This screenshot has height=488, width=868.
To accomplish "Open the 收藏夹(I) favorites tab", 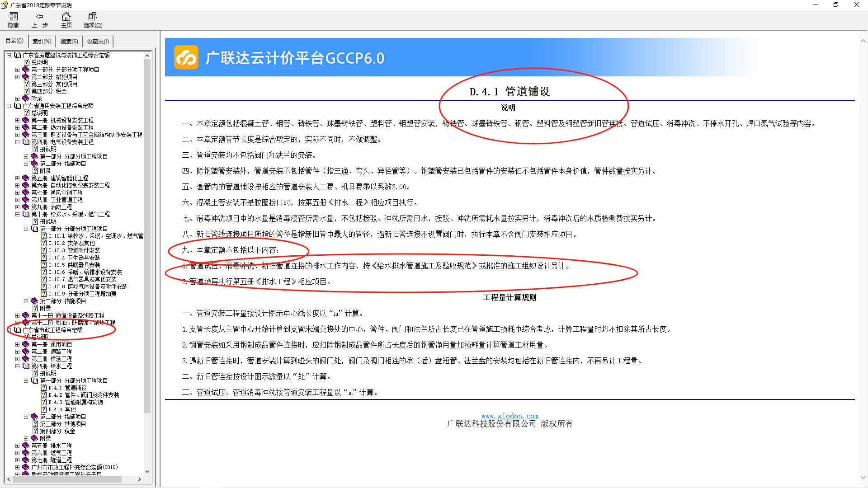I will [x=98, y=41].
